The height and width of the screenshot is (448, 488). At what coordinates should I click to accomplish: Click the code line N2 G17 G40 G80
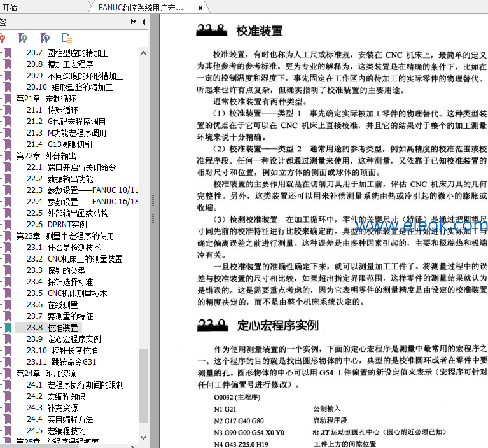[x=239, y=421]
